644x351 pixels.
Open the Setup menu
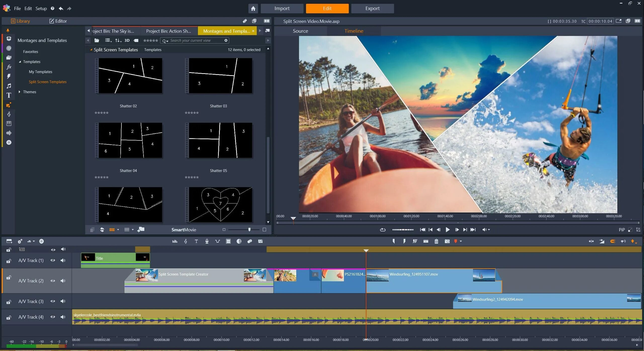(41, 8)
